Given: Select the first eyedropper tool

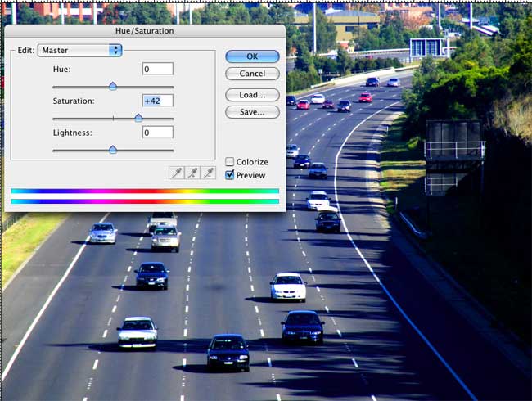Looking at the screenshot, I should 176,173.
